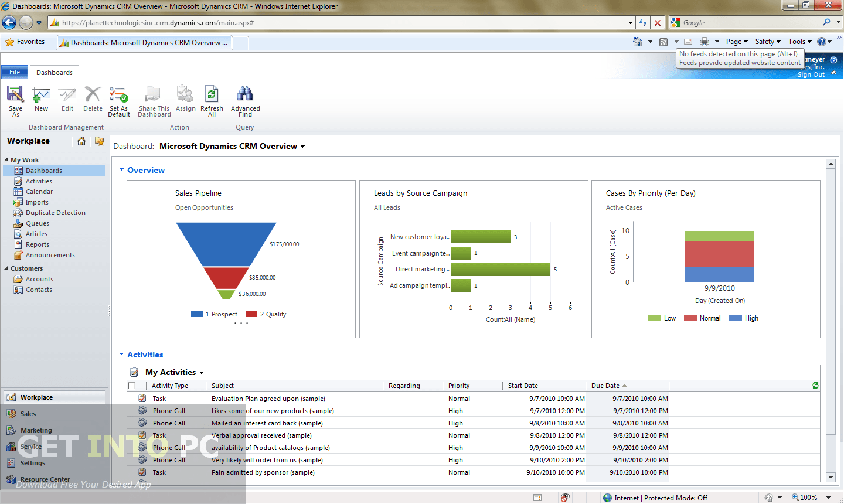The width and height of the screenshot is (844, 504).
Task: Open Accounts under Customers
Action: click(x=39, y=279)
